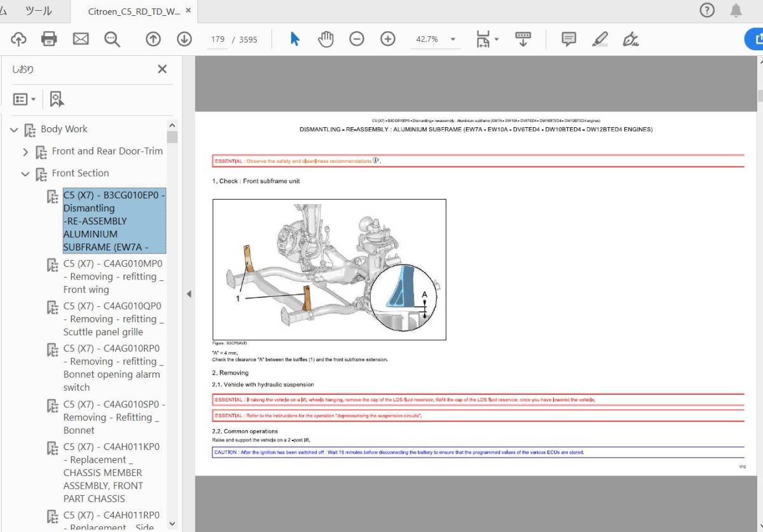Edit the page number field 179
This screenshot has height=532, width=763.
[x=218, y=39]
